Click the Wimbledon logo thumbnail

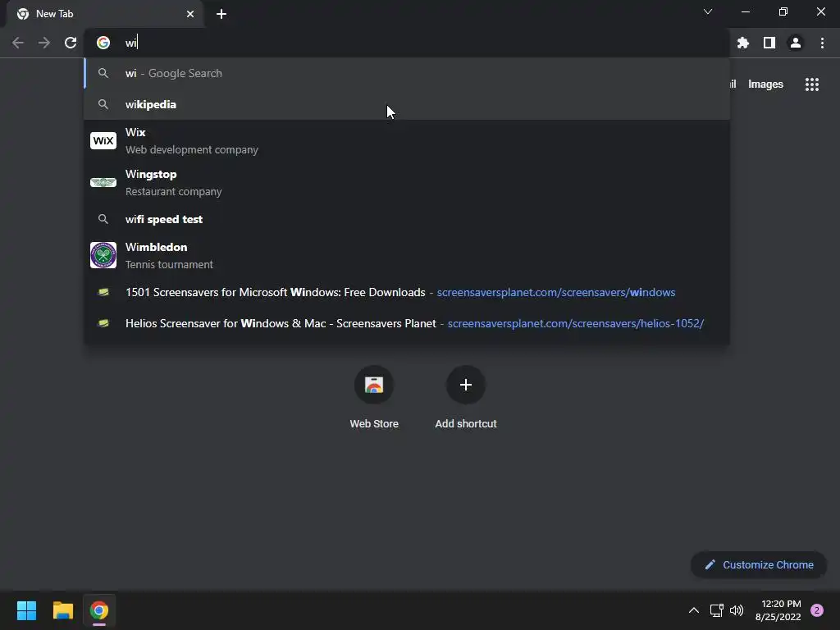(x=103, y=255)
